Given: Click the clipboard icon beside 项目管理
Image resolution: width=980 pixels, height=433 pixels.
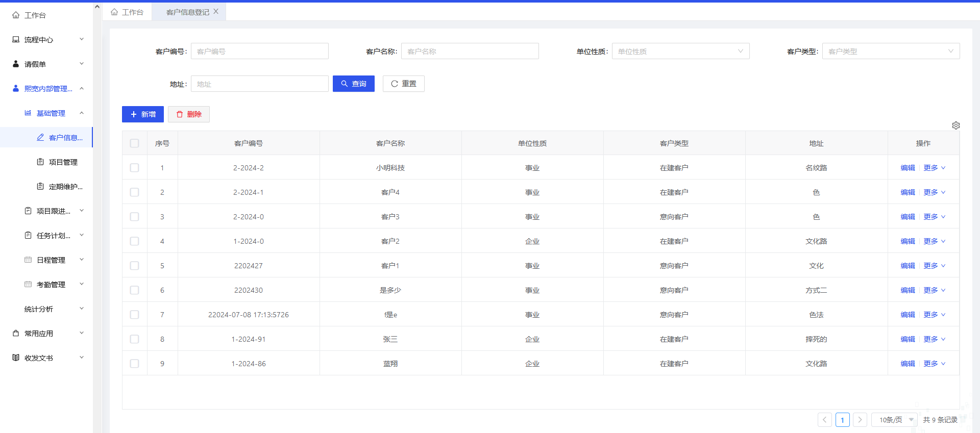Looking at the screenshot, I should point(40,162).
